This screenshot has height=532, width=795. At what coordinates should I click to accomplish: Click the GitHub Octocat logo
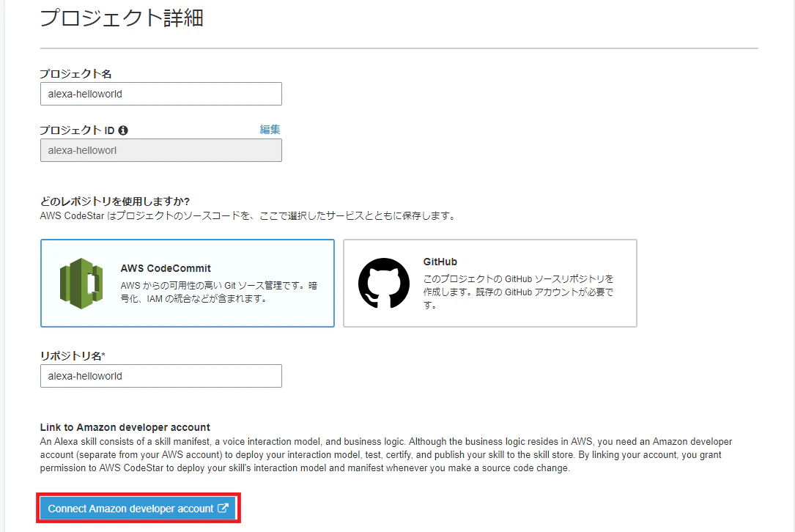coord(384,283)
